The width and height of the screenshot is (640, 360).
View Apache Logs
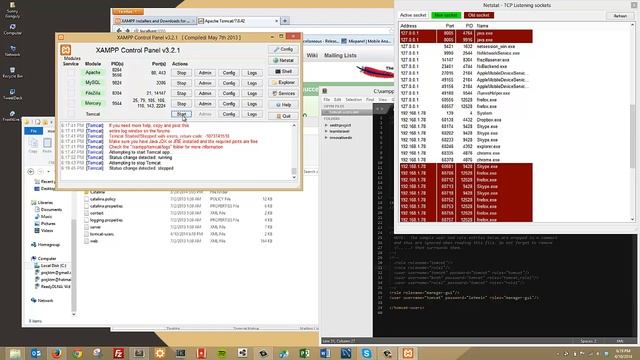point(252,73)
